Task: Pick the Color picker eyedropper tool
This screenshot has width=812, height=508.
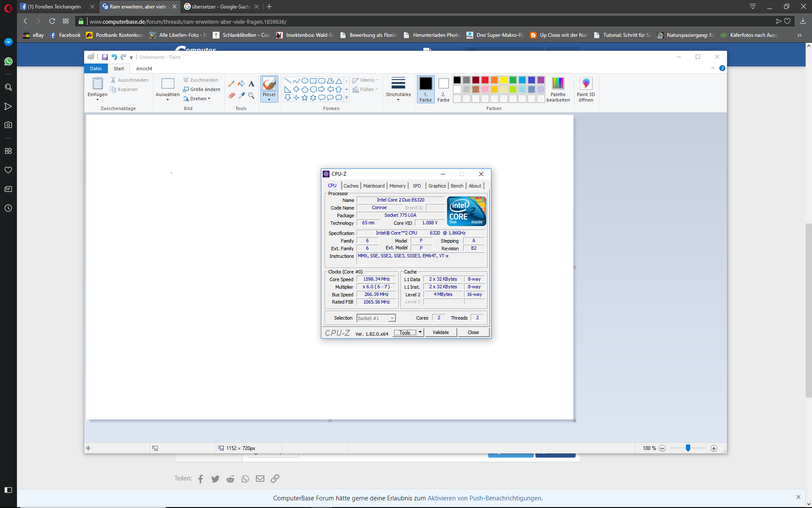Action: [241, 96]
